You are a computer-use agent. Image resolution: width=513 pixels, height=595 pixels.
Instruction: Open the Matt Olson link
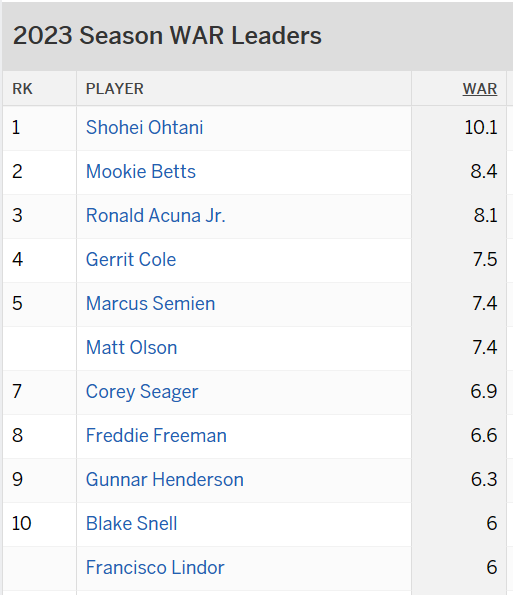131,348
